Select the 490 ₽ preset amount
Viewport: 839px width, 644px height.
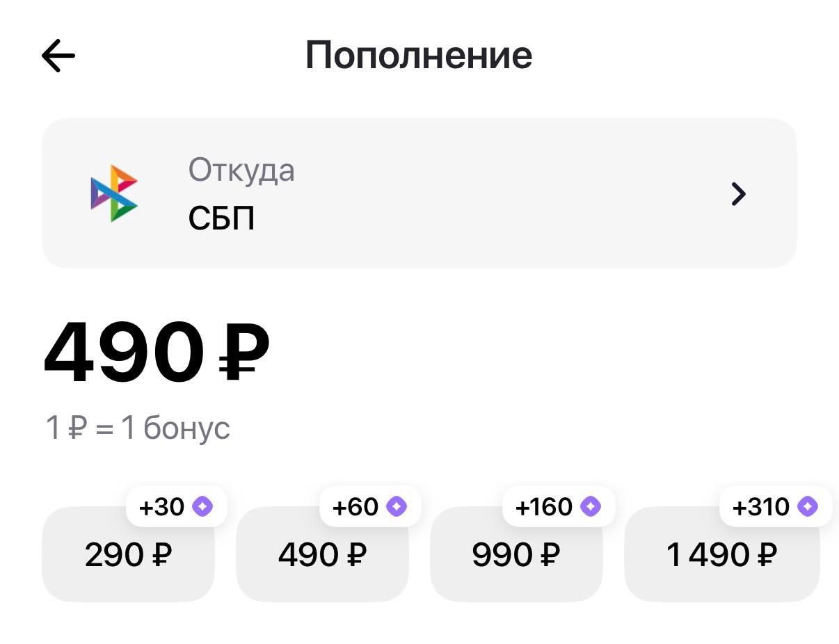[x=323, y=554]
